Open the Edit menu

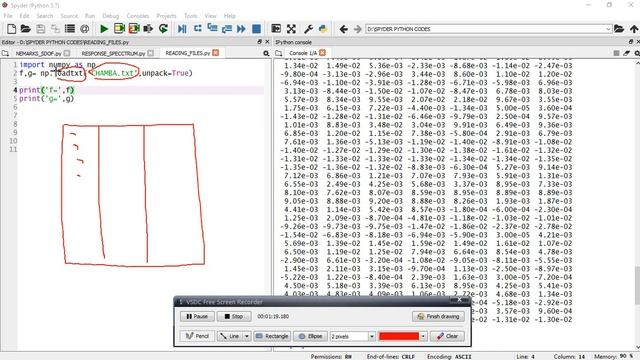pyautogui.click(x=24, y=16)
